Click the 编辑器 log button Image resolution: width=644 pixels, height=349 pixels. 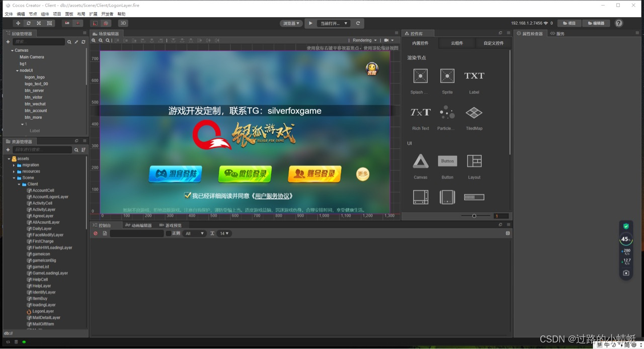click(x=597, y=23)
